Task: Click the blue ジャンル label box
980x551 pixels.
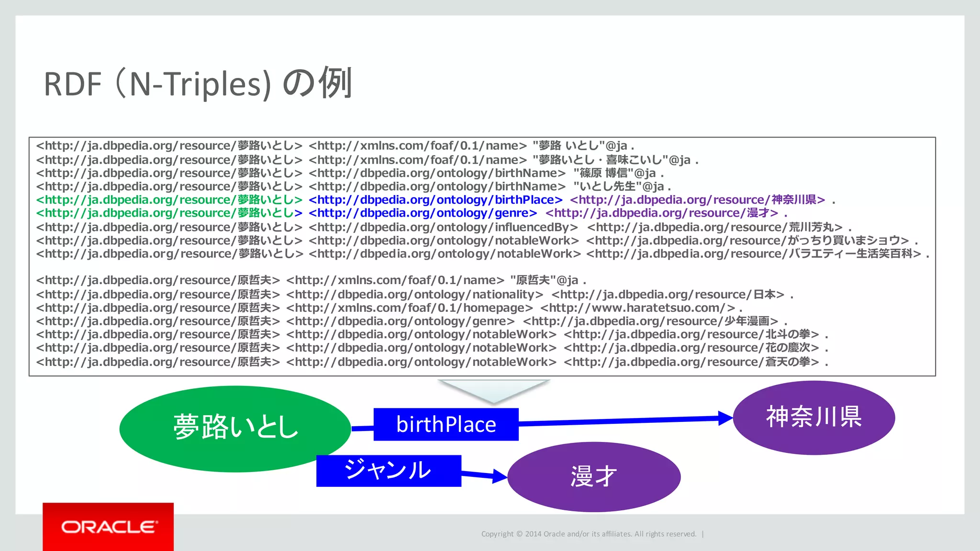Action: click(388, 471)
